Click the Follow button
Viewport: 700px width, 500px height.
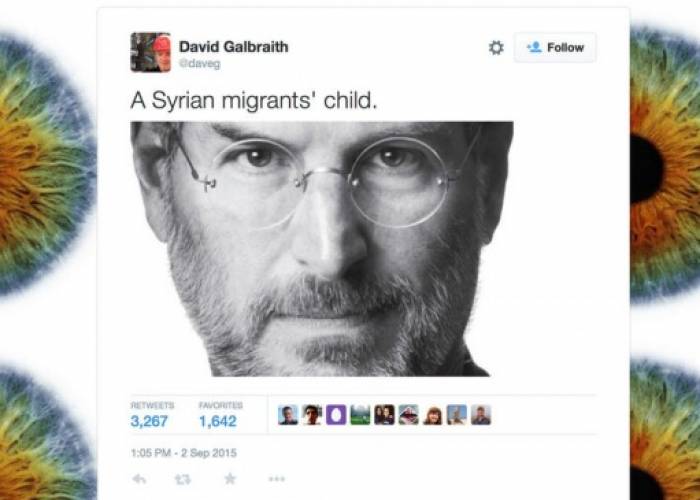(554, 47)
